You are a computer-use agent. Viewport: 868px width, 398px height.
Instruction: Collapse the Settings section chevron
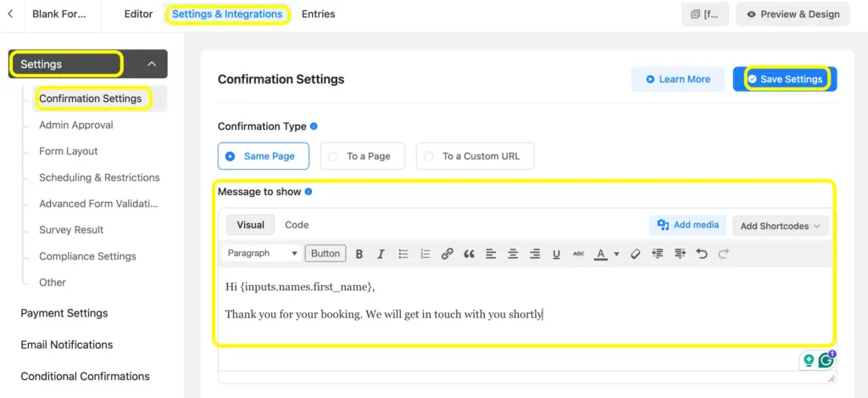pos(152,64)
